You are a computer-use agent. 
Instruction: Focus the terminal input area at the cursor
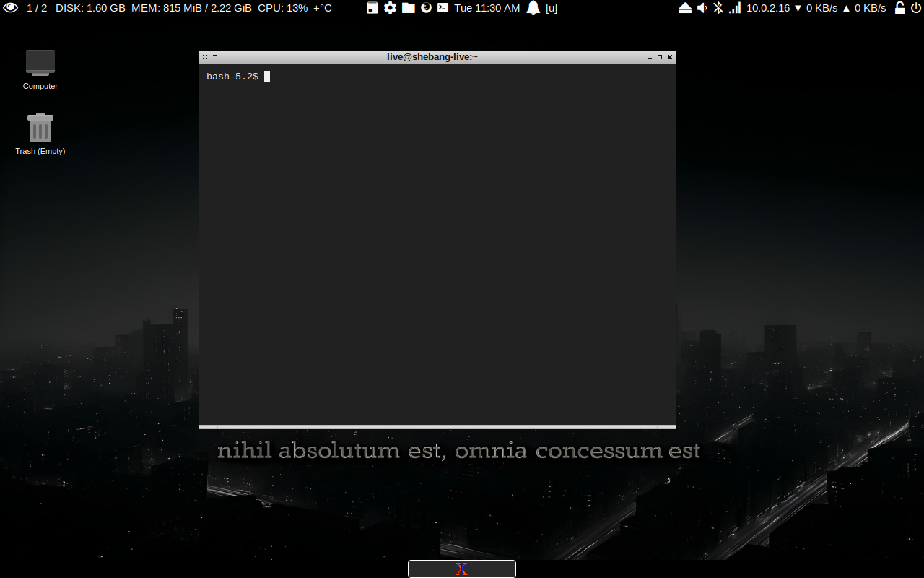click(x=267, y=77)
